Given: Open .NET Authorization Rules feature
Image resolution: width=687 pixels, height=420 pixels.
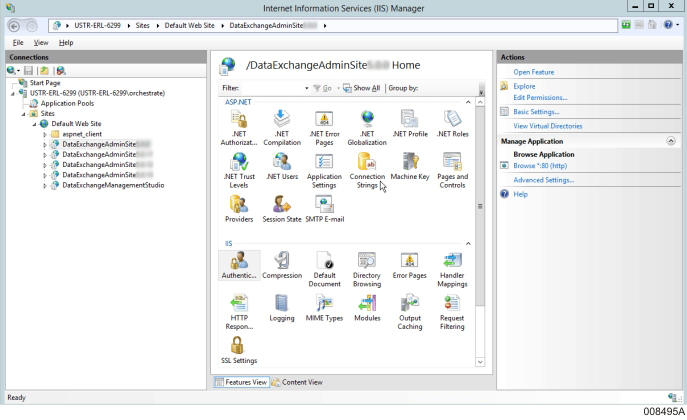Looking at the screenshot, I should point(239,127).
